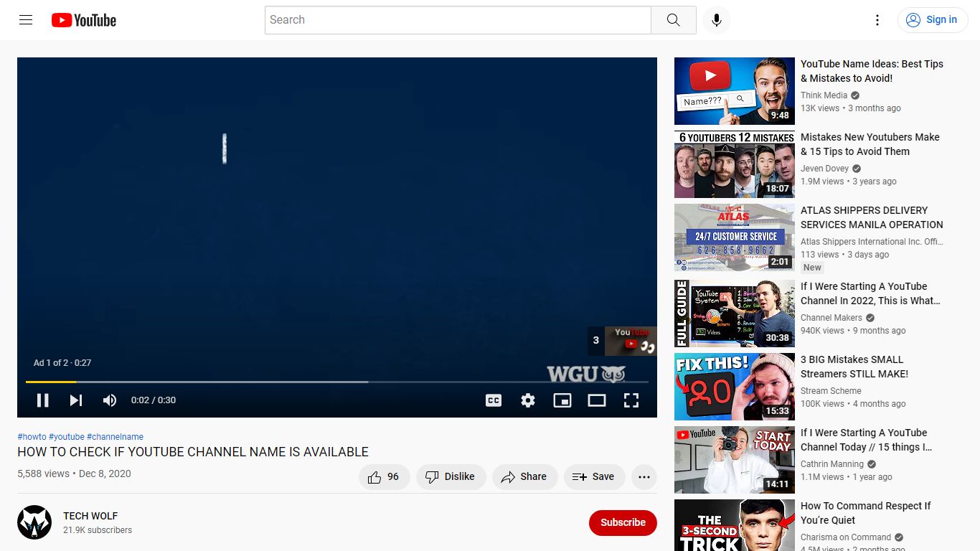Image resolution: width=980 pixels, height=551 pixels.
Task: Open title 'If I Were Starting...In 2022'
Action: tap(870, 293)
